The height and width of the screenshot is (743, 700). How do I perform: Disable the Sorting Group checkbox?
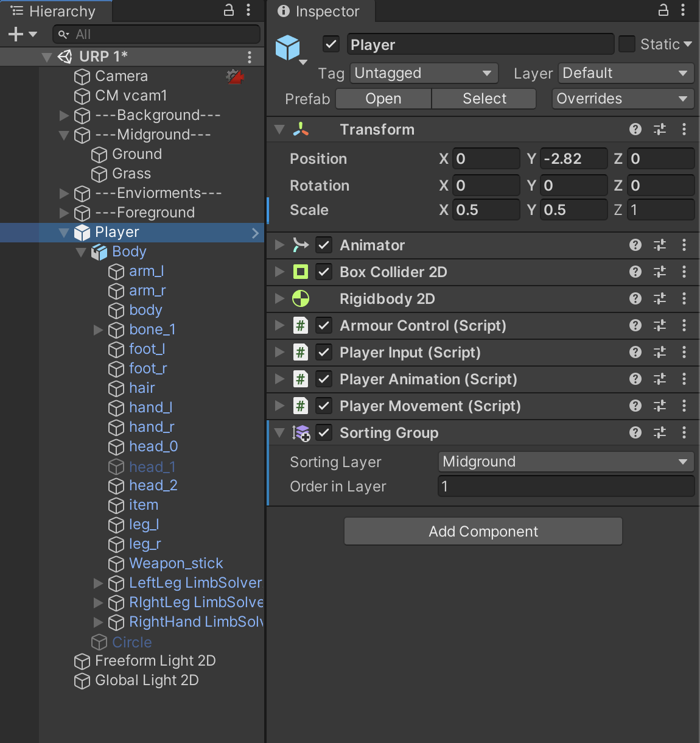pos(324,432)
